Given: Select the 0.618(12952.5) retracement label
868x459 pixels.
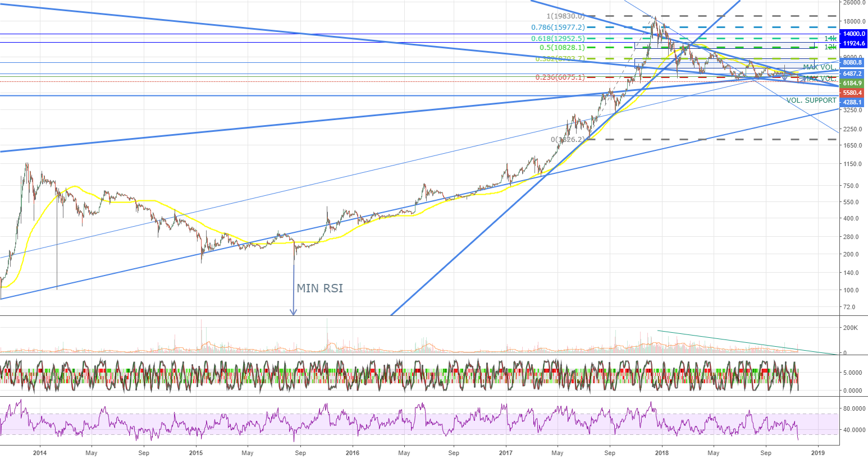Looking at the screenshot, I should point(558,39).
